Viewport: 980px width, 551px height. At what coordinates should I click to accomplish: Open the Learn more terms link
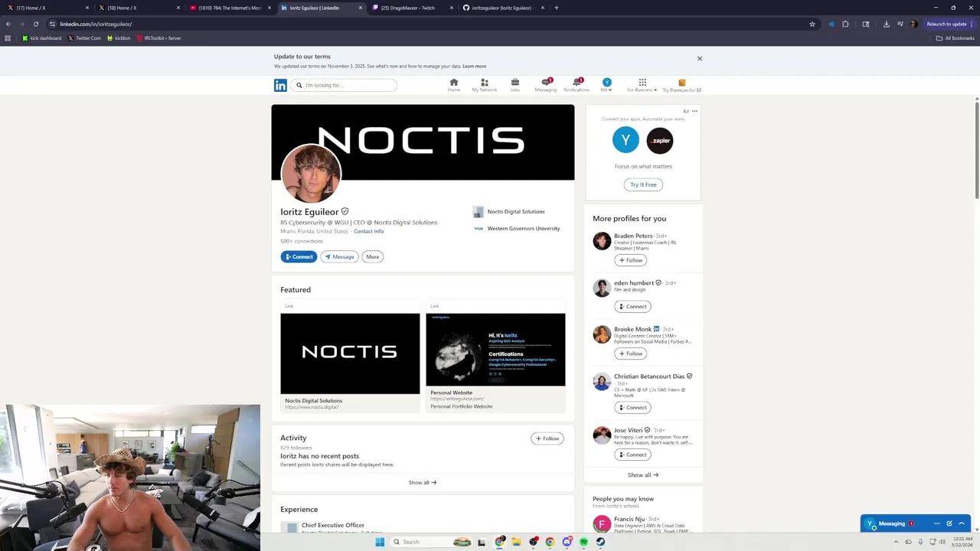475,66
